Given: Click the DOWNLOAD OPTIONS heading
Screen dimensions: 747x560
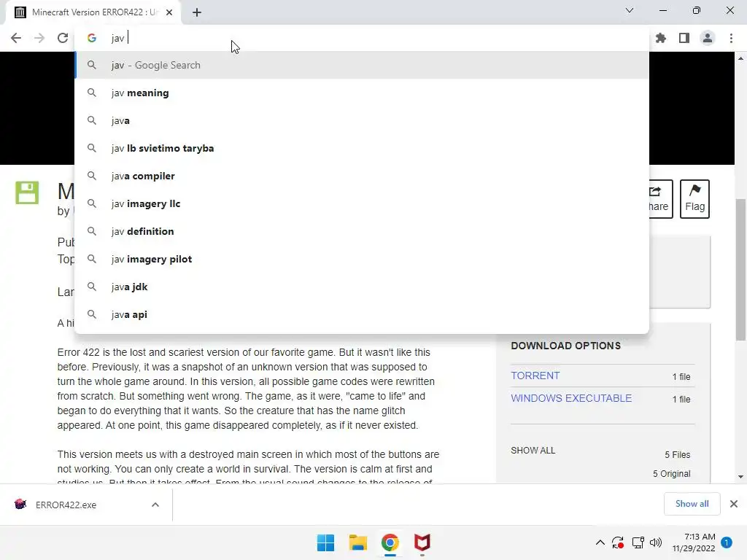Looking at the screenshot, I should [x=565, y=346].
